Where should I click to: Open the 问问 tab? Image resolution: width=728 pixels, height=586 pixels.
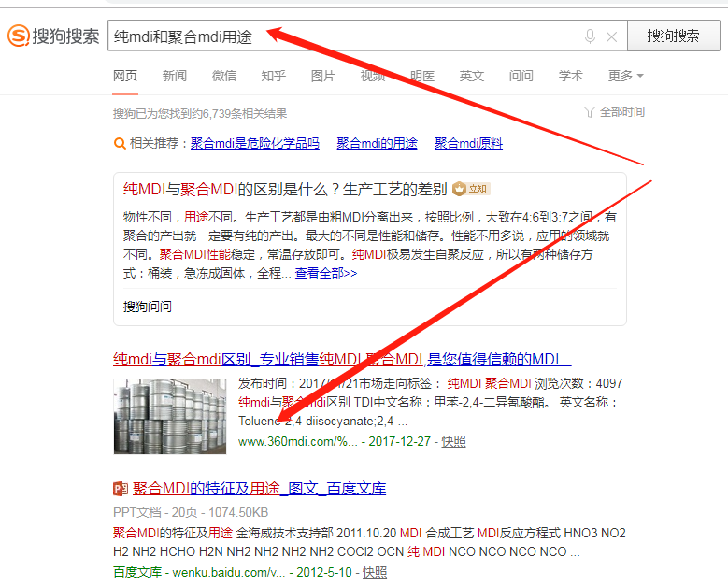tap(521, 76)
